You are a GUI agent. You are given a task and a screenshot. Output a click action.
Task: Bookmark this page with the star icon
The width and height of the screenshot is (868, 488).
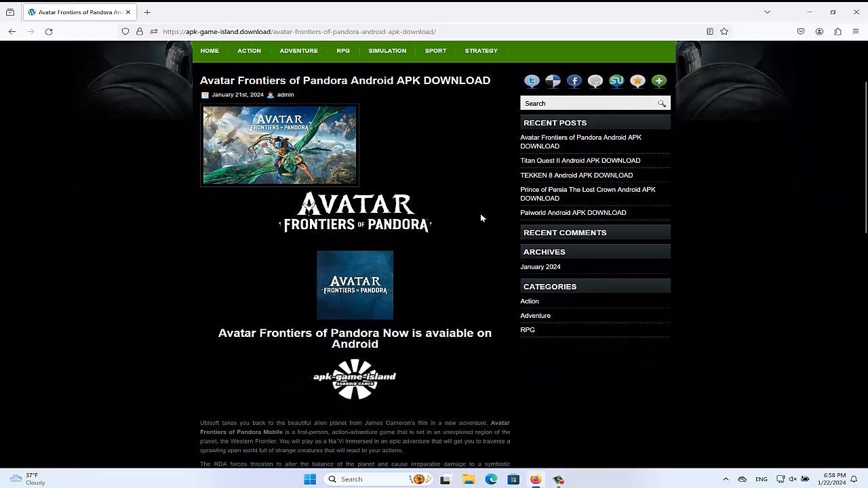[x=724, y=31]
